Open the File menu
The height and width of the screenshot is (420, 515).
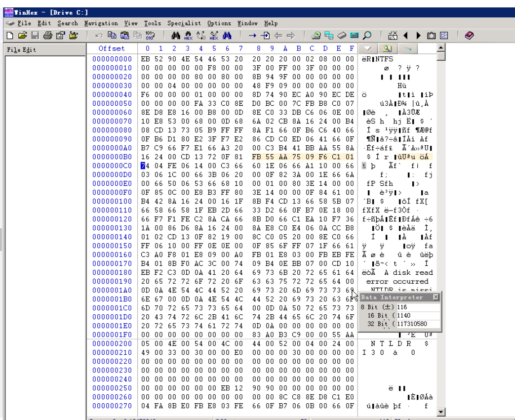coord(24,23)
